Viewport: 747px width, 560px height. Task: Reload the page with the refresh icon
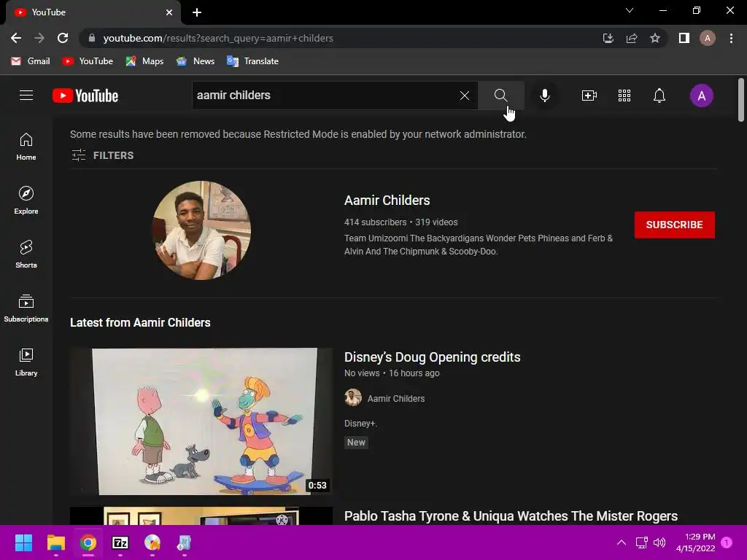[63, 38]
